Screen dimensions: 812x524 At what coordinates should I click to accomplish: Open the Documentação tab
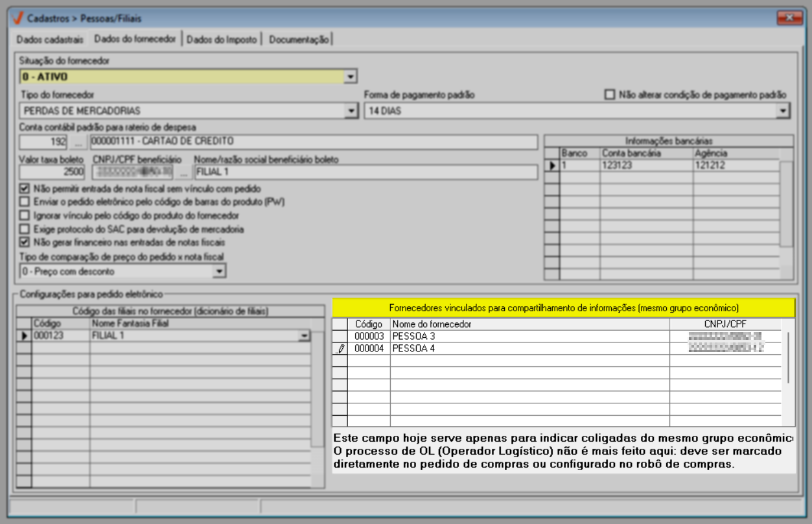coord(299,40)
